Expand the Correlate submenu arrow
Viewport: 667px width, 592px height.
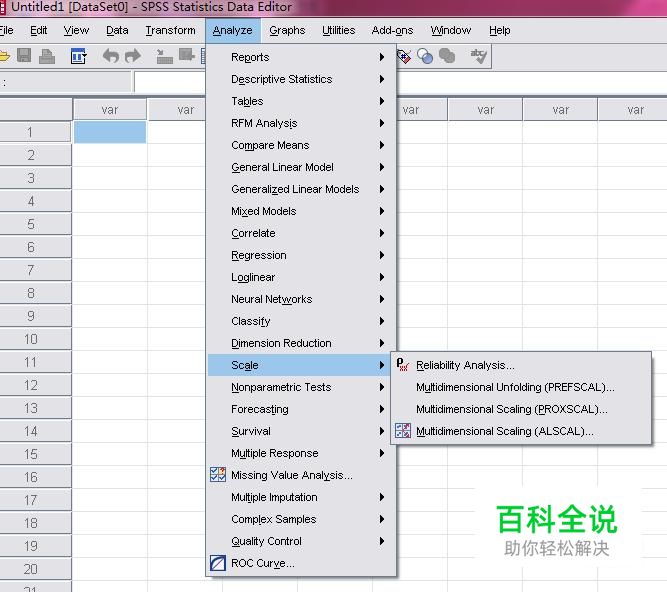382,233
